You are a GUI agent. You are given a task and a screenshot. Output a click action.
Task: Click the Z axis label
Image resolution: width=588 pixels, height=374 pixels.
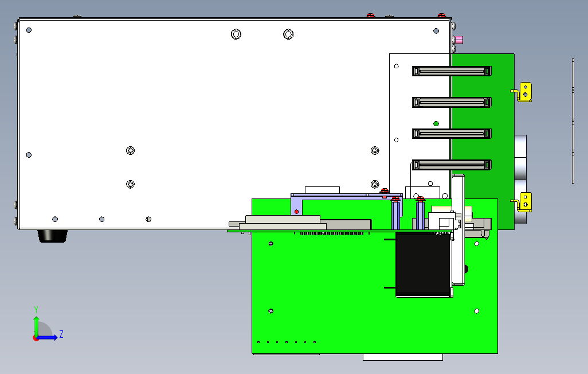61,334
